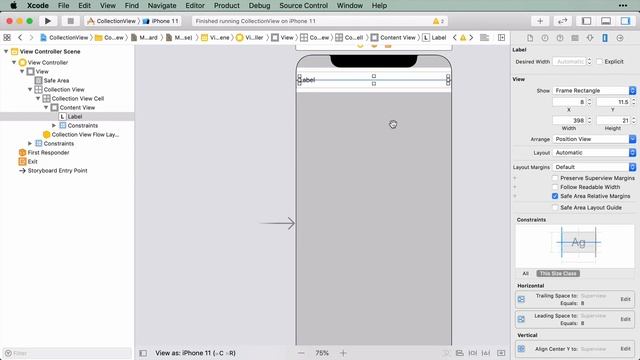Enable the Explicit desired width checkbox

coord(599,62)
